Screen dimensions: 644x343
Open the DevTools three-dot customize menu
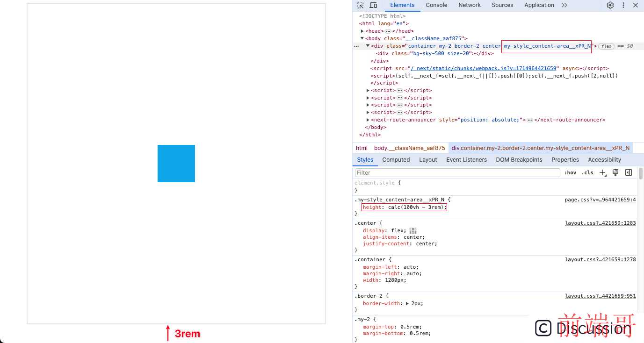click(623, 5)
